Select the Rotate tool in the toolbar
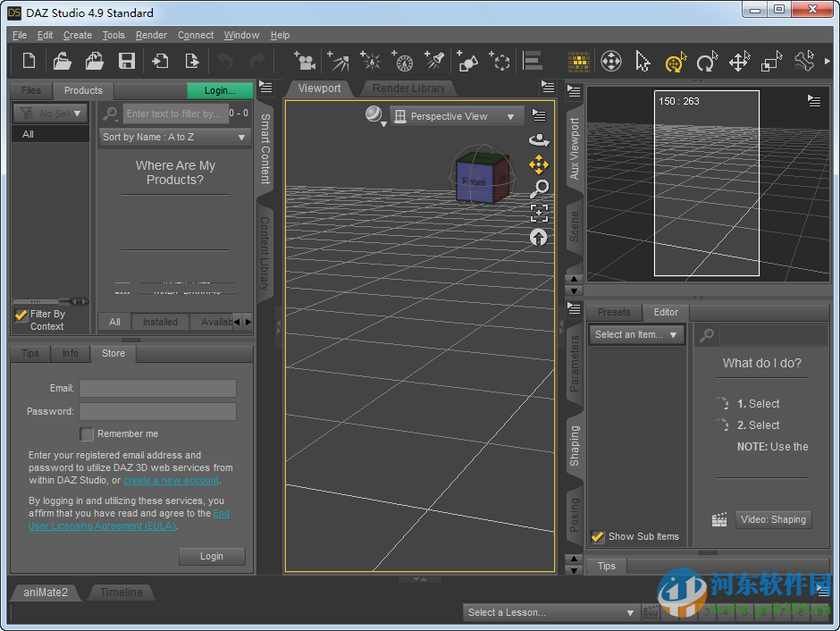 tap(706, 62)
